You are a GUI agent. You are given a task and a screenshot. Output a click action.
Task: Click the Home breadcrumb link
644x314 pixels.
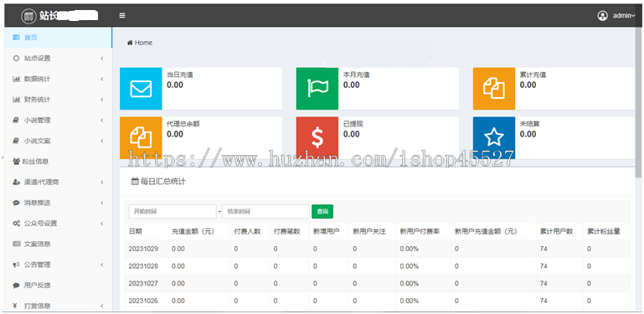[x=143, y=43]
